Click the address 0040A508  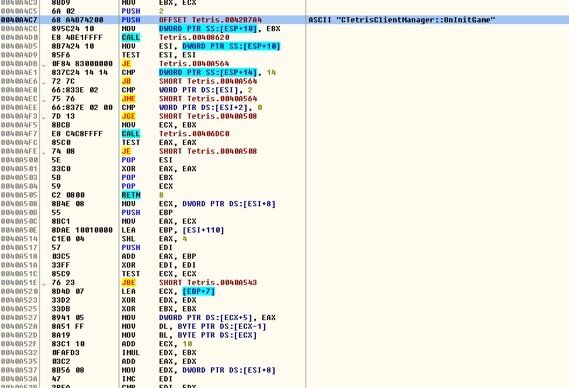pos(19,204)
